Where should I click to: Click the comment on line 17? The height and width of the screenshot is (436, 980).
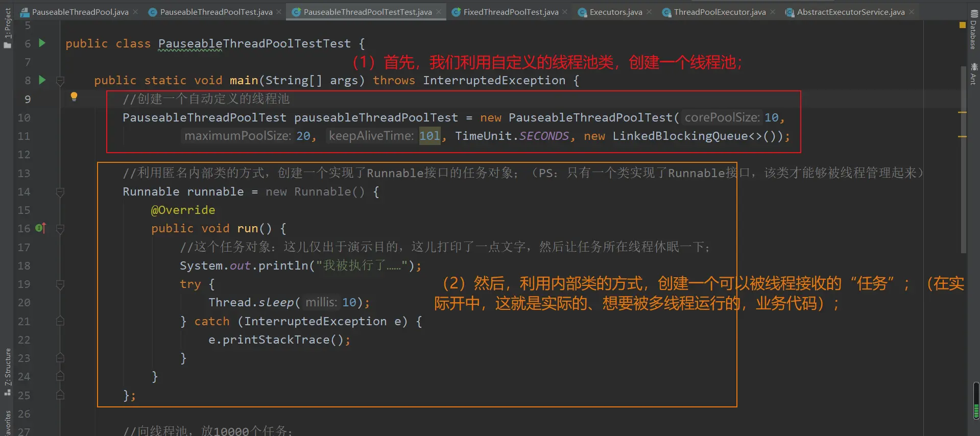point(445,247)
